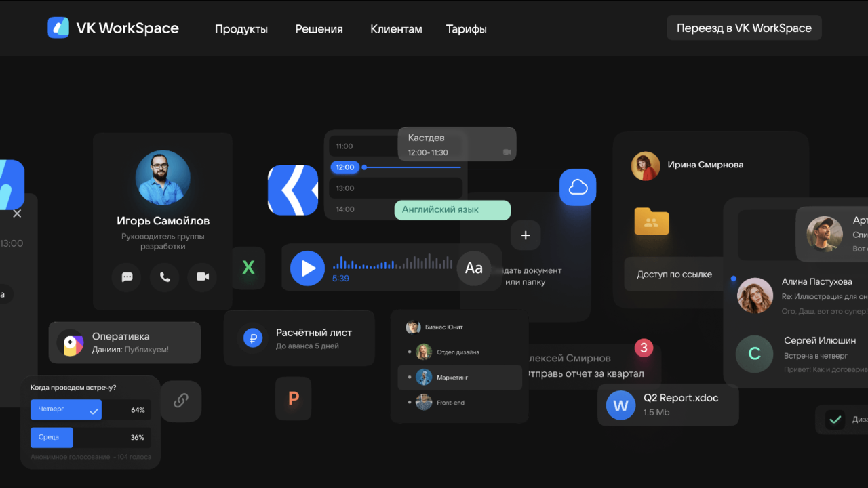
Task: Enable Доступ по ссылке for the folder
Action: click(673, 274)
